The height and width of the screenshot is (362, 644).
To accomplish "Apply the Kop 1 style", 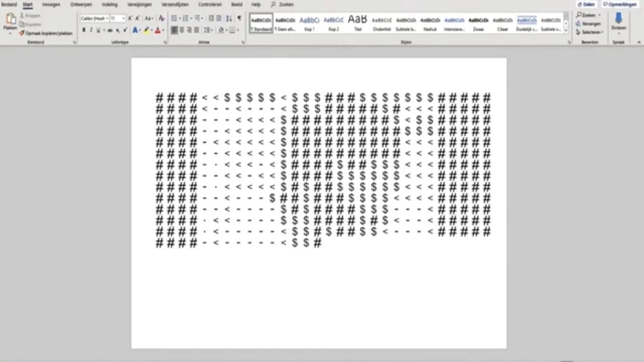I will [x=309, y=23].
